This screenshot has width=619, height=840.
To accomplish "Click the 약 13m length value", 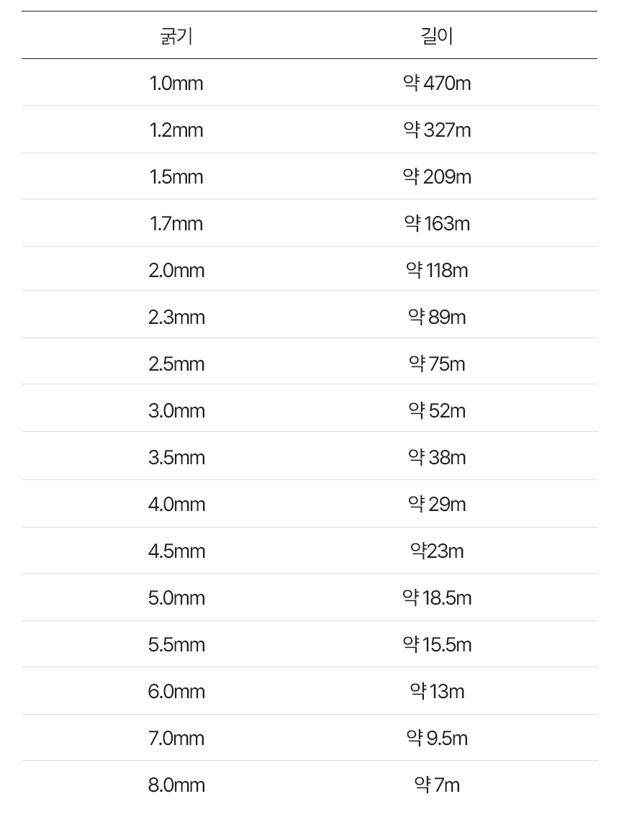I will click(437, 692).
